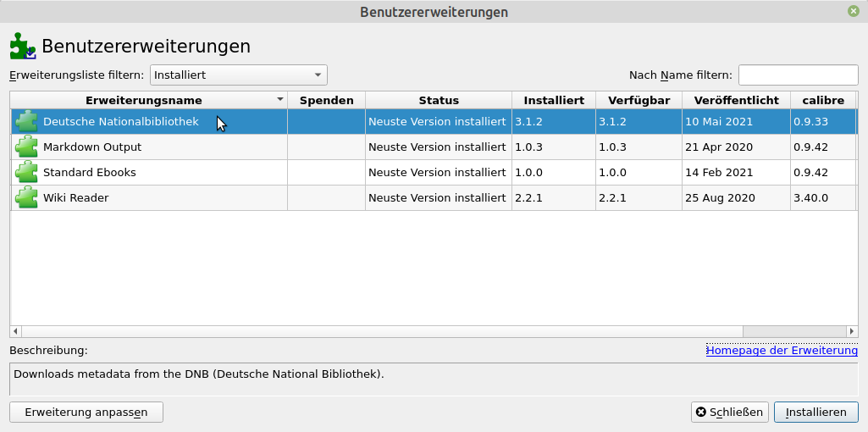Viewport: 868px width, 432px height.
Task: Select the Markdown Output row name
Action: [x=92, y=147]
